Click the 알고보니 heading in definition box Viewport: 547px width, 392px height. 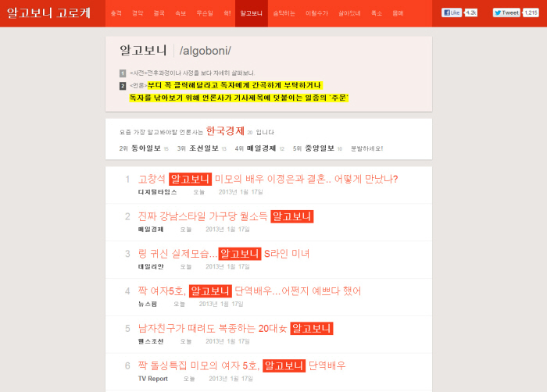click(x=143, y=50)
